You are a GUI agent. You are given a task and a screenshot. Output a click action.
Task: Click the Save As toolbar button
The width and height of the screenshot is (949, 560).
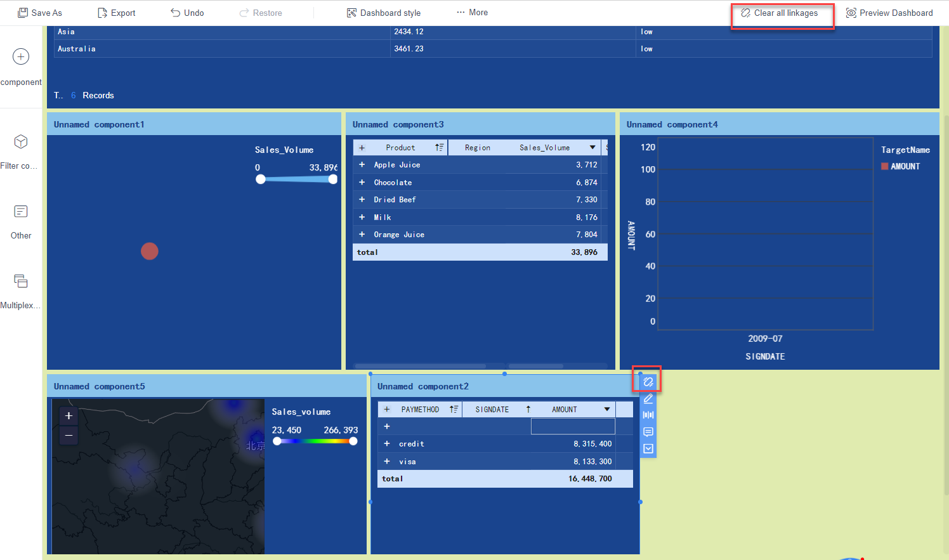coord(39,13)
